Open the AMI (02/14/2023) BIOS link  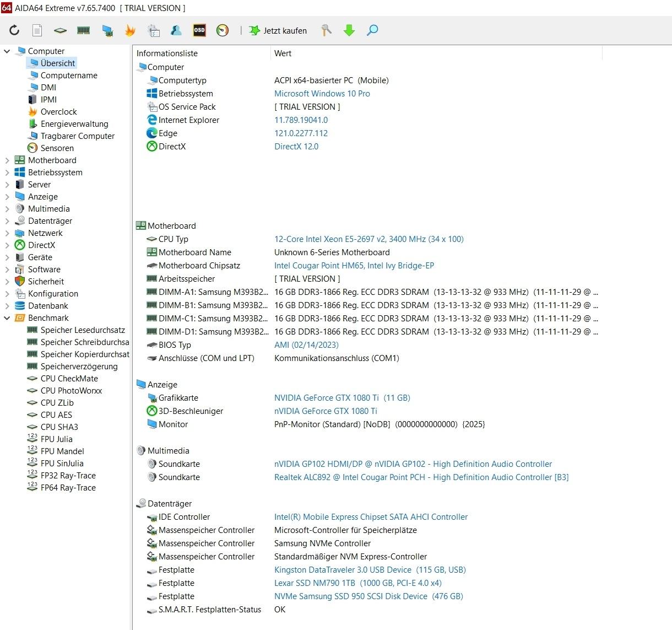(306, 345)
